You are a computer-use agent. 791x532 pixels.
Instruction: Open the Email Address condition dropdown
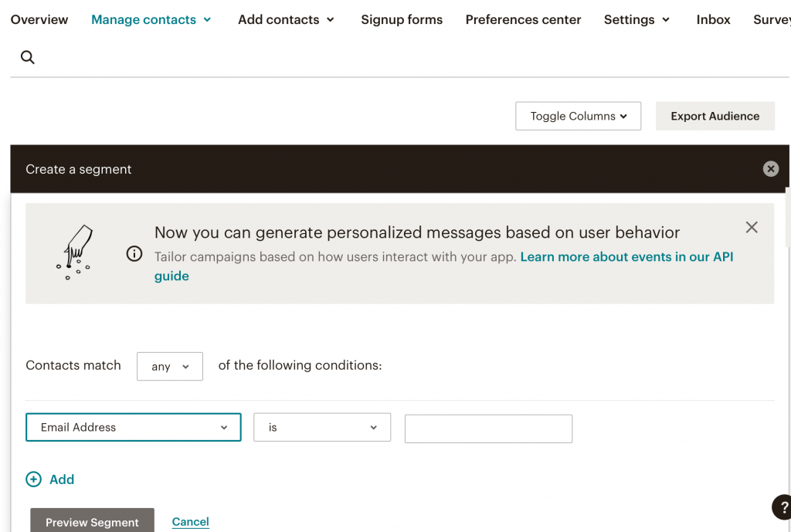coord(133,427)
